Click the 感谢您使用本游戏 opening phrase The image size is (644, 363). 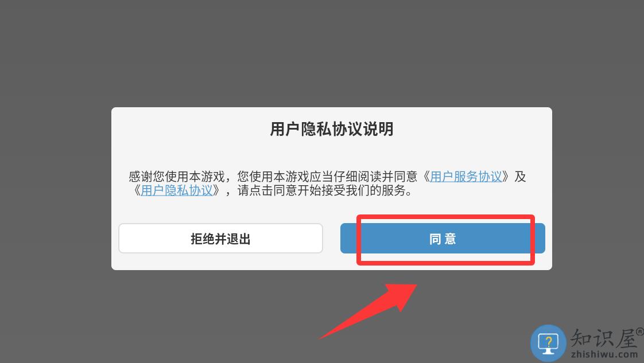coord(177,177)
